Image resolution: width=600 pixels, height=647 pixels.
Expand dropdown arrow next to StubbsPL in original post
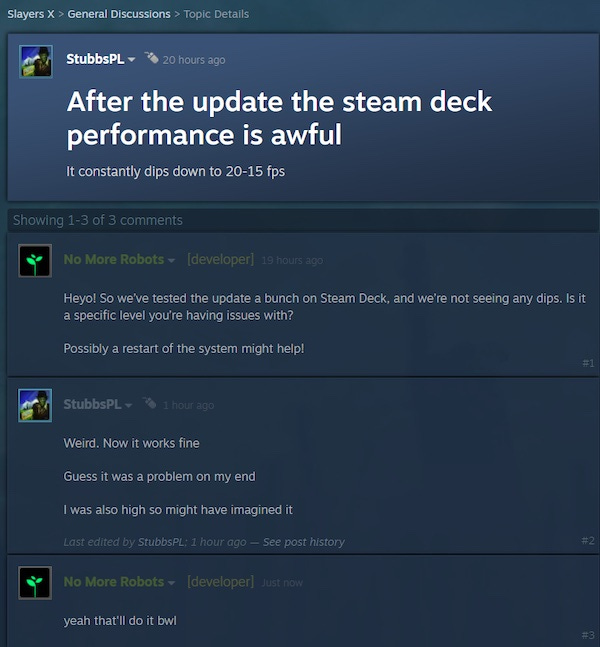(x=132, y=60)
